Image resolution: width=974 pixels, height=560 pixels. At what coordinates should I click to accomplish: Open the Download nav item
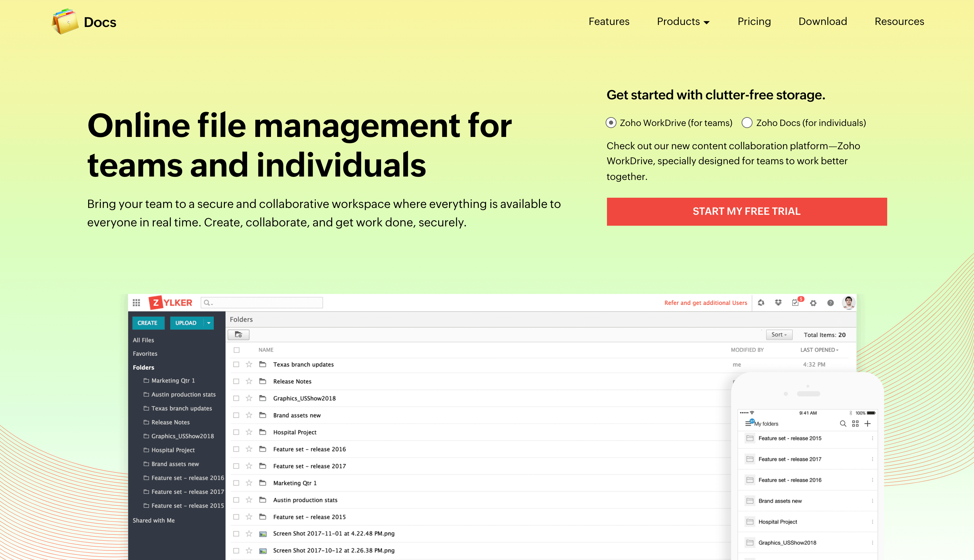pos(822,22)
